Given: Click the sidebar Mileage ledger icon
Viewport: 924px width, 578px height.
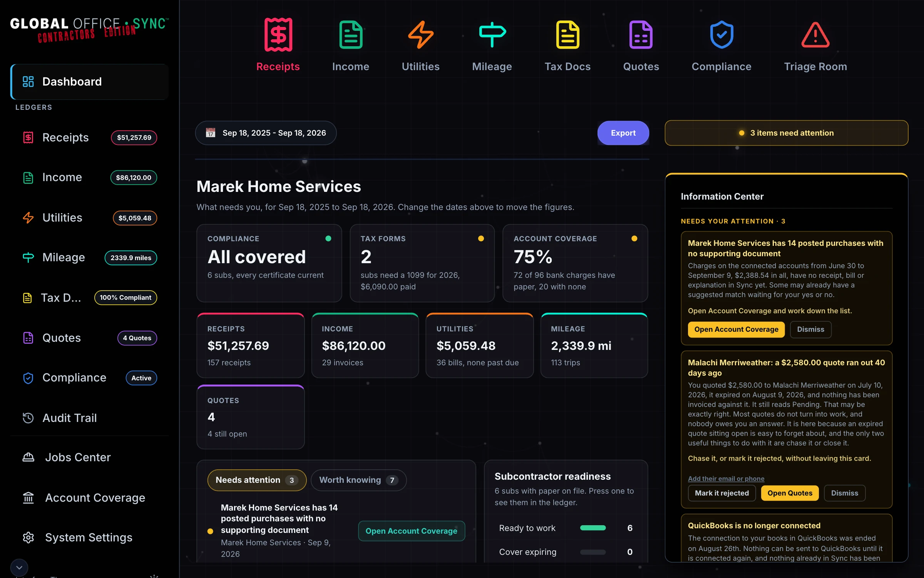Looking at the screenshot, I should click(x=28, y=257).
